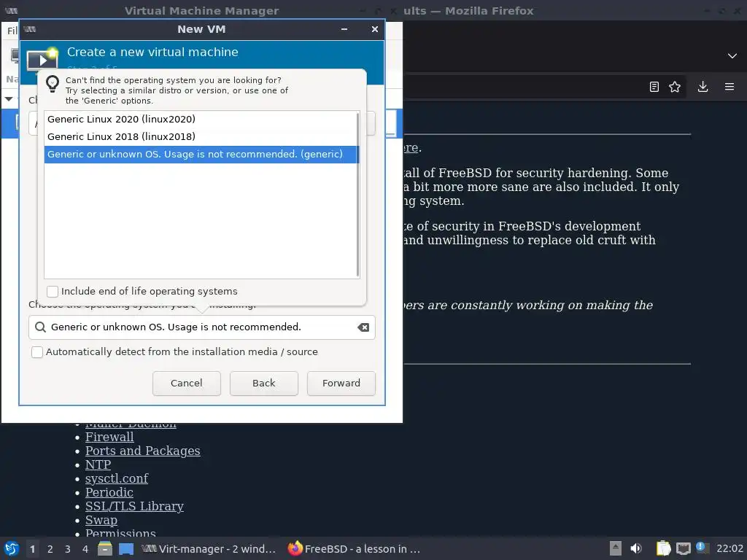
Task: Click the removable media tray icon
Action: click(x=616, y=548)
